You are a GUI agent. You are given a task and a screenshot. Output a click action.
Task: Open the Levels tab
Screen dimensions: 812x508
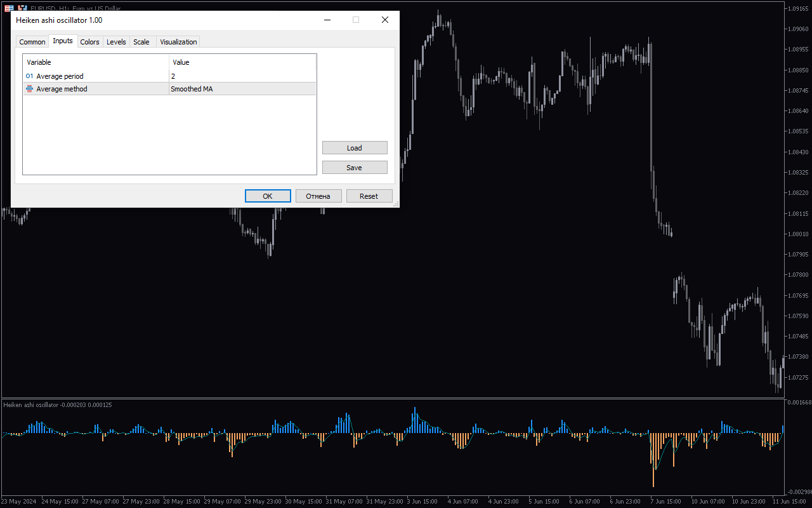point(116,42)
